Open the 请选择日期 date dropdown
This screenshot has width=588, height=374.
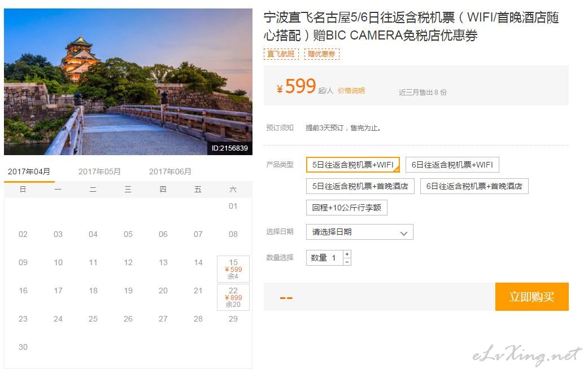(360, 232)
